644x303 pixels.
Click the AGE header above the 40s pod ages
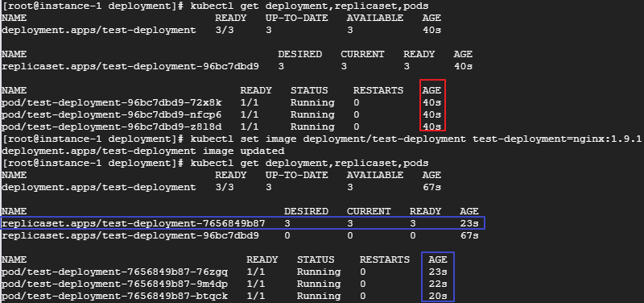[431, 90]
